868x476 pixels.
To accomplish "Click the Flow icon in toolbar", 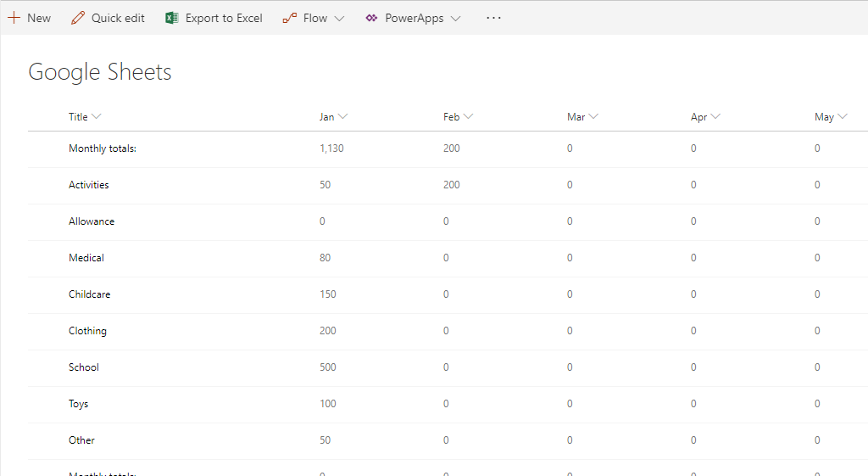I will (x=290, y=18).
